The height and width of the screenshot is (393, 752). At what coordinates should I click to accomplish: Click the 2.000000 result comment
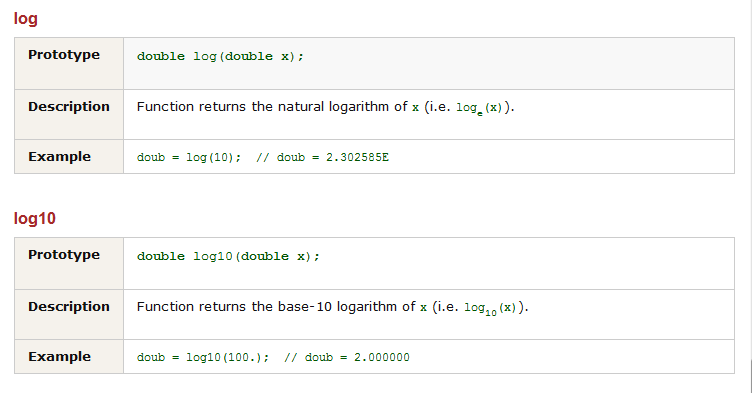(347, 357)
